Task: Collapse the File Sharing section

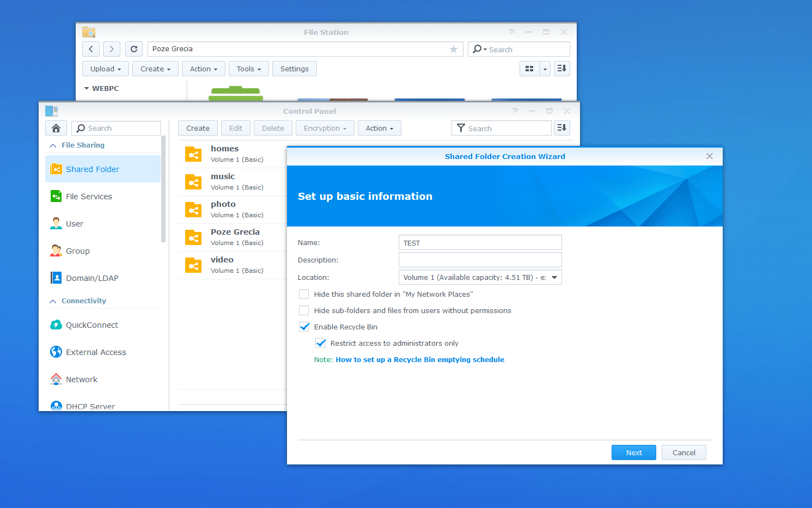Action: 53,145
